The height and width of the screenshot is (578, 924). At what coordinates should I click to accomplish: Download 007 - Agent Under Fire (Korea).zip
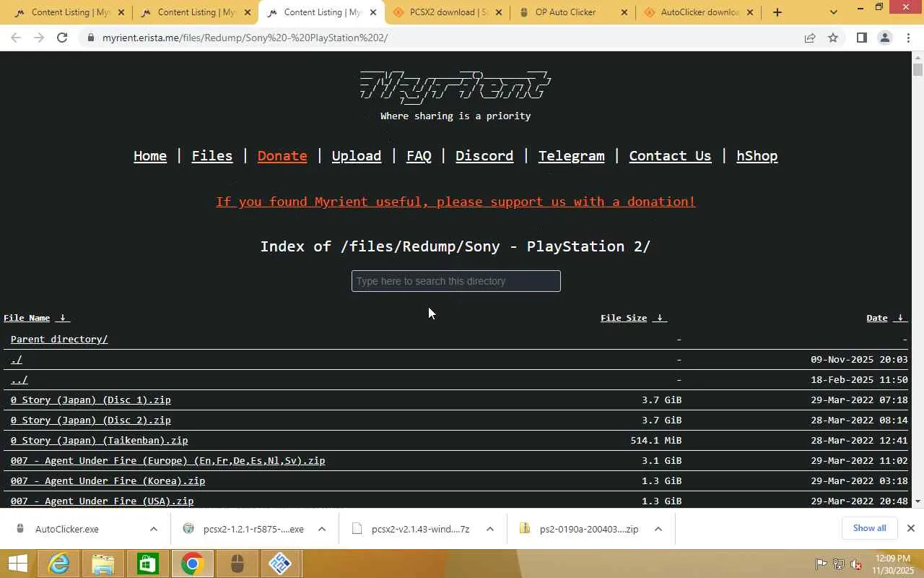(108, 480)
